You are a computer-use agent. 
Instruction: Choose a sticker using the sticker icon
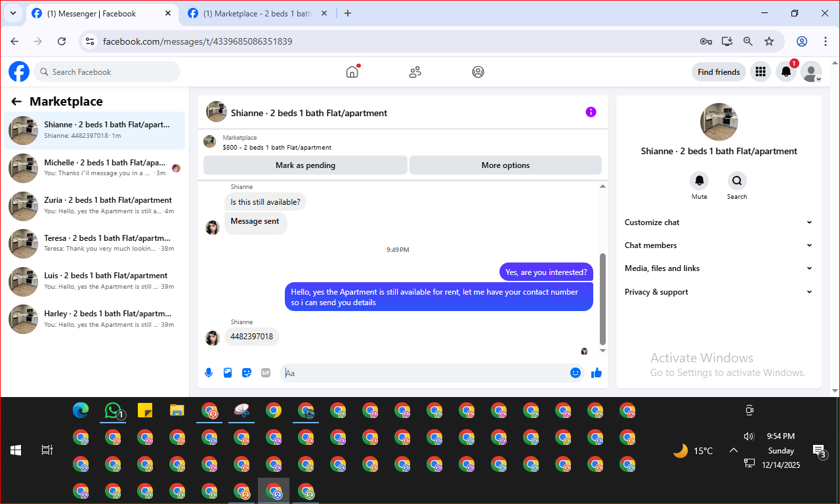247,373
